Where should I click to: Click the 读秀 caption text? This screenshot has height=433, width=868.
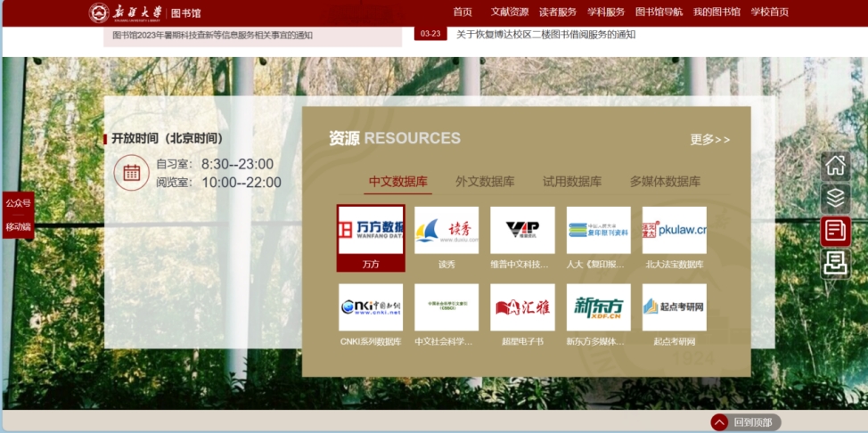pyautogui.click(x=446, y=265)
